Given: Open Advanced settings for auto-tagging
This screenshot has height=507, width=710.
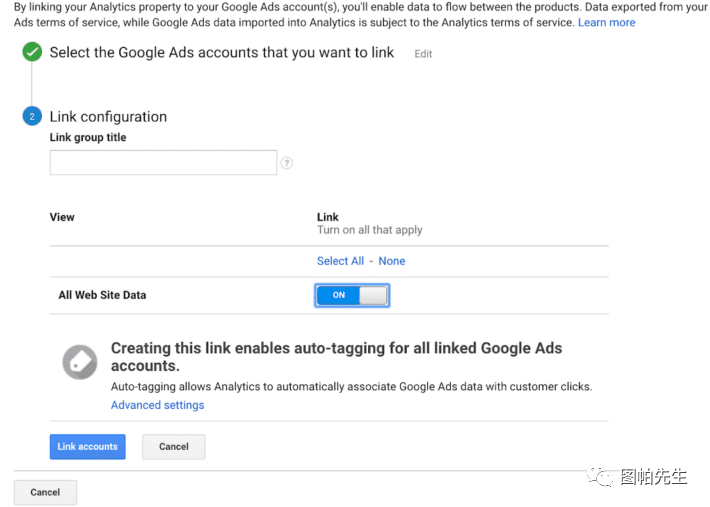Looking at the screenshot, I should (x=157, y=405).
